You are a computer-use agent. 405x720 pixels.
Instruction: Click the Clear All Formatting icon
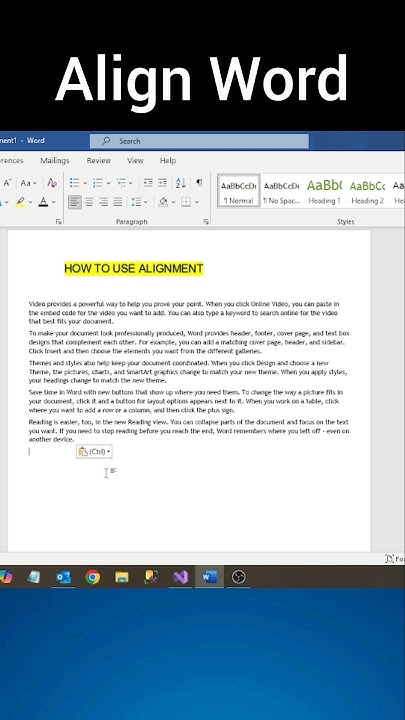52,183
